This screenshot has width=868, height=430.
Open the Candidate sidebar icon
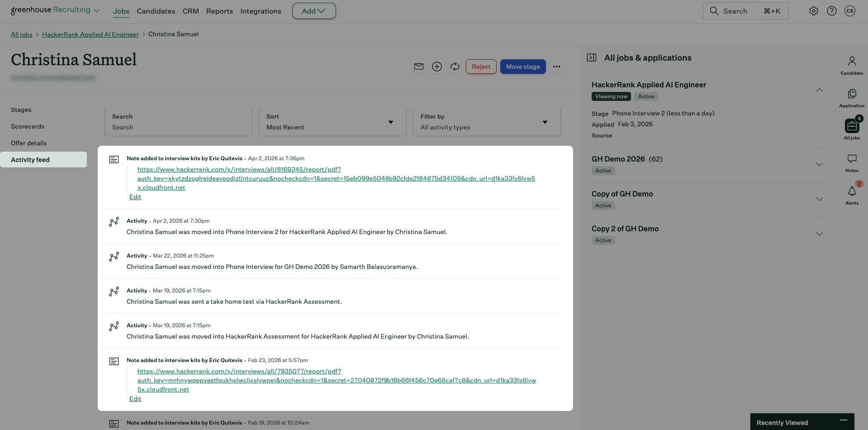click(852, 65)
